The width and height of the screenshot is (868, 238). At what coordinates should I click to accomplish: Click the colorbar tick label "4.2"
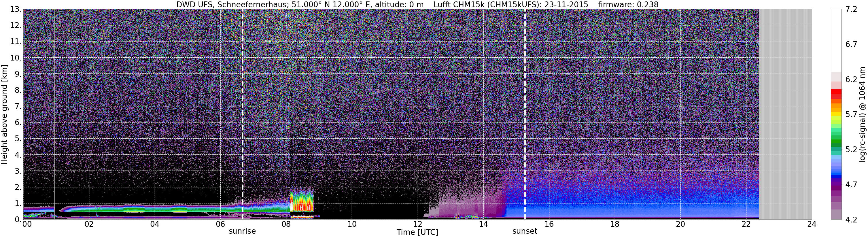pyautogui.click(x=852, y=220)
